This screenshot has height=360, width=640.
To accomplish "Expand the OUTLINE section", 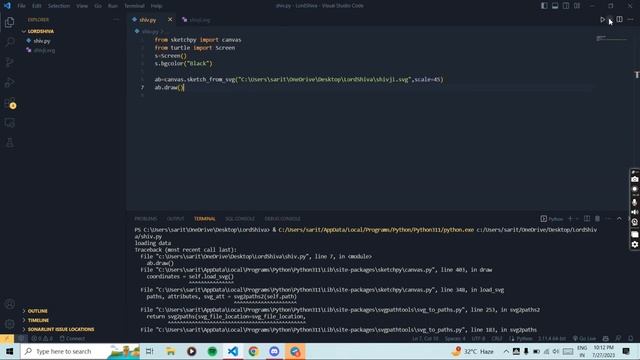I will [x=38, y=311].
